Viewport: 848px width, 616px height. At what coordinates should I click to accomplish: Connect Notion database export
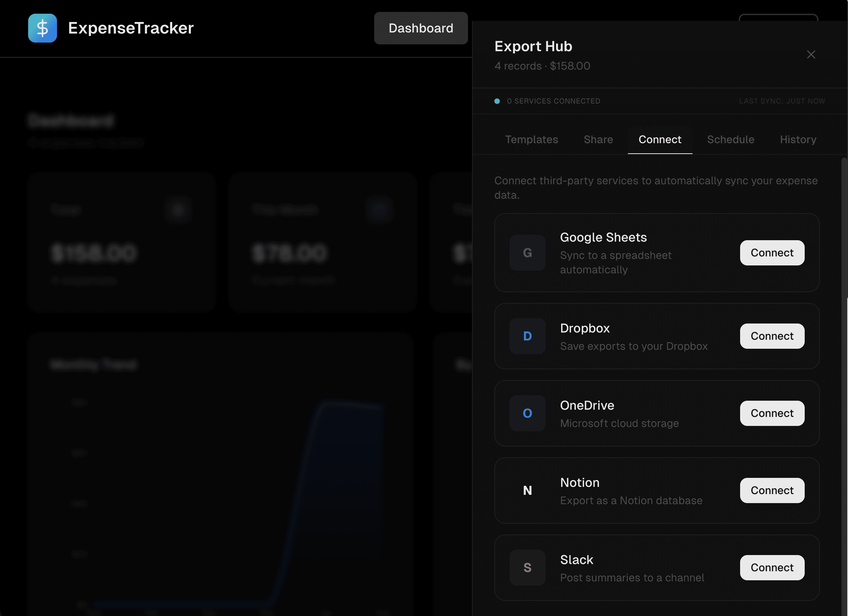[772, 490]
